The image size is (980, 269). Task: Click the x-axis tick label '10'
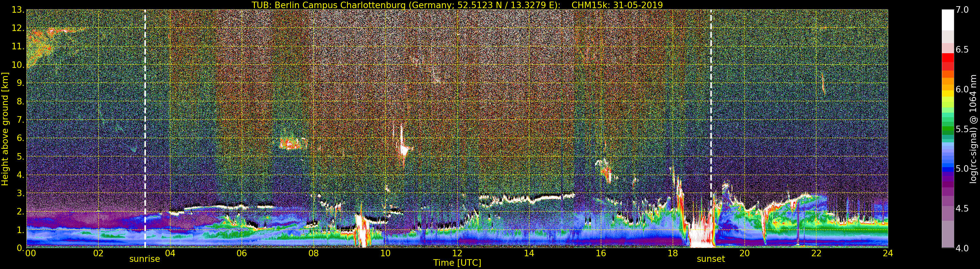385,253
